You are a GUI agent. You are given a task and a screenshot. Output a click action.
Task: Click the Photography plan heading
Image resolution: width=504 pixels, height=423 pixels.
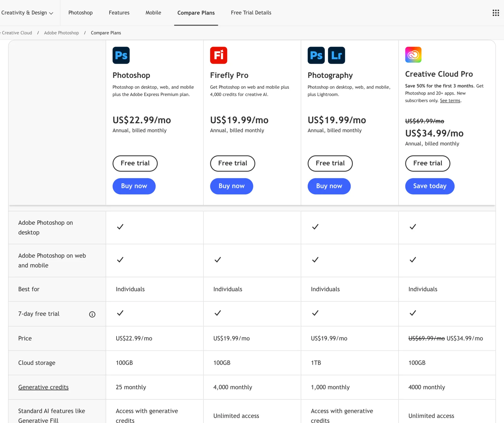(330, 75)
